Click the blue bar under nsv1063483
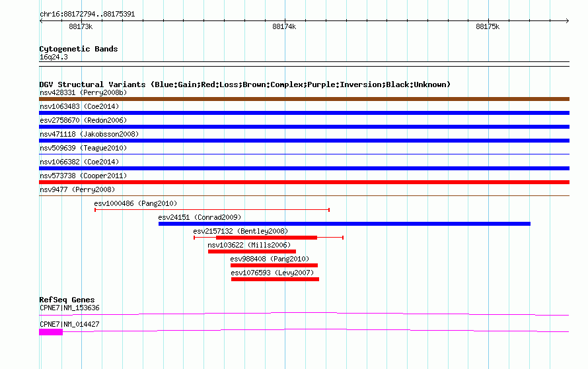588x369 pixels. point(304,113)
